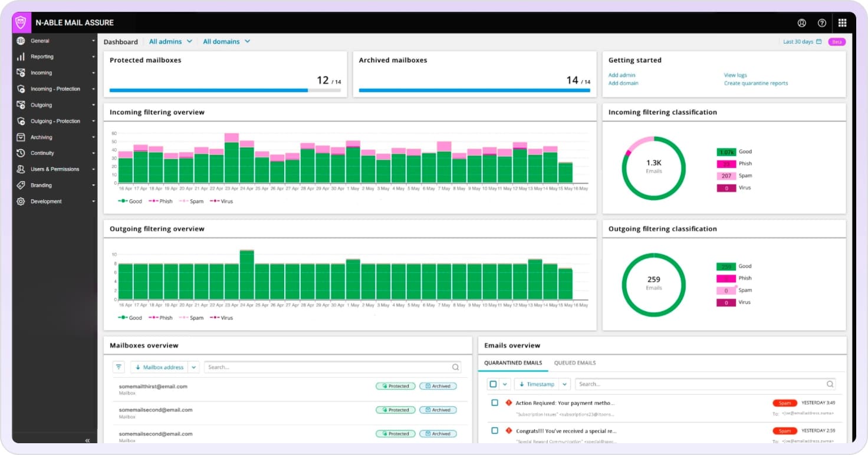The width and height of the screenshot is (868, 455).
Task: Click the Emails overview search magnifier icon
Action: tap(830, 384)
